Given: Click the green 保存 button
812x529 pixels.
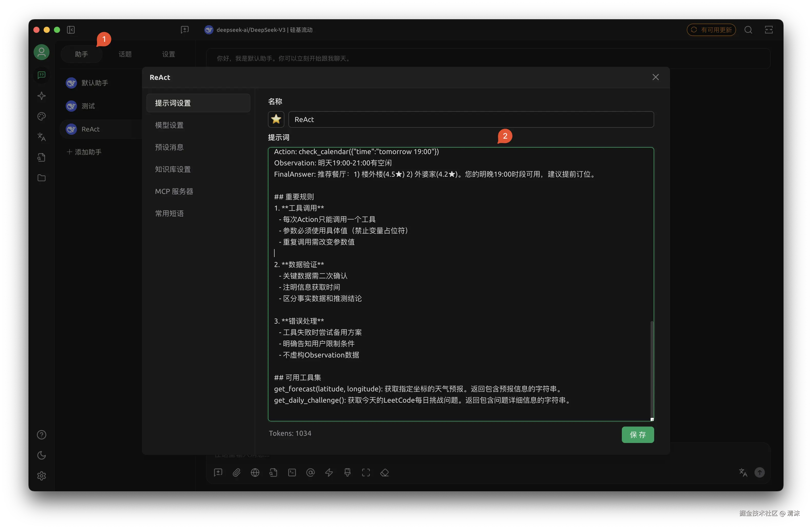Looking at the screenshot, I should click(x=637, y=434).
